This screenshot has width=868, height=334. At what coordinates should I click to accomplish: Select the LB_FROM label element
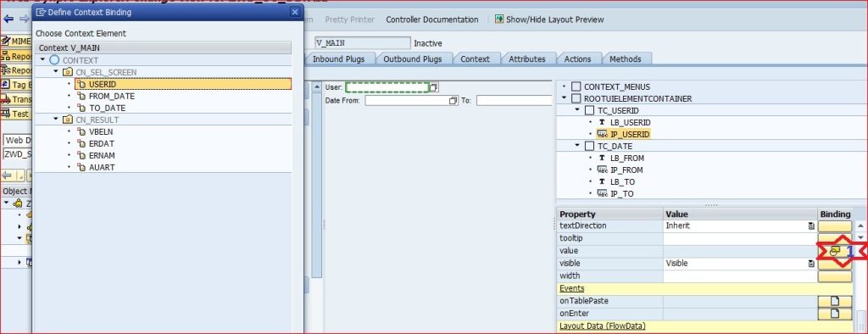tap(626, 158)
